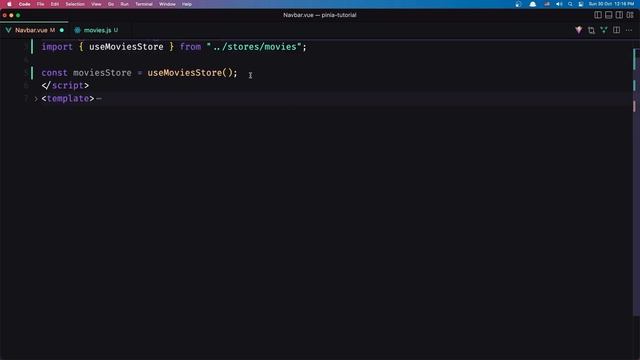This screenshot has width=640, height=360.
Task: Click the leftmost status icon in menu bar
Action: click(518, 4)
